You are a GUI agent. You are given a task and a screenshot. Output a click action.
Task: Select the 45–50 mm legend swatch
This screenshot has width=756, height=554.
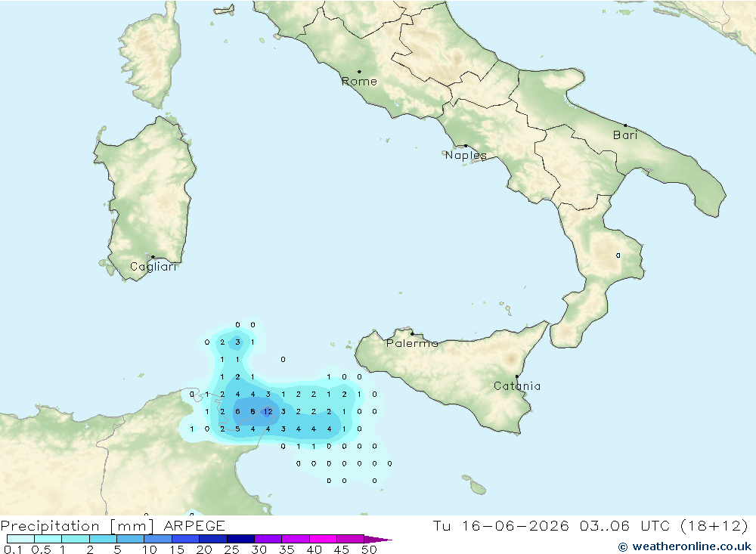click(x=350, y=539)
